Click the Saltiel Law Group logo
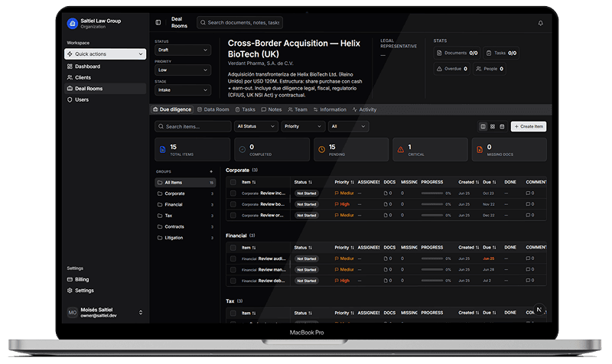The image size is (612, 364). coord(72,24)
